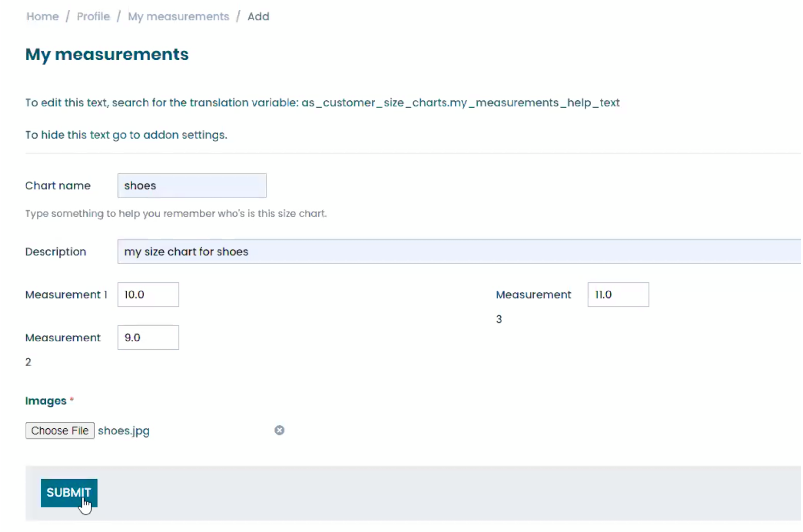Click the Measurement 3 label text
The width and height of the screenshot is (803, 532).
534,295
